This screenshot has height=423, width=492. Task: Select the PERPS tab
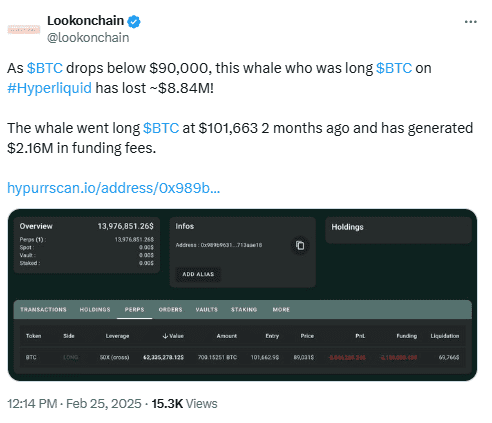134,310
